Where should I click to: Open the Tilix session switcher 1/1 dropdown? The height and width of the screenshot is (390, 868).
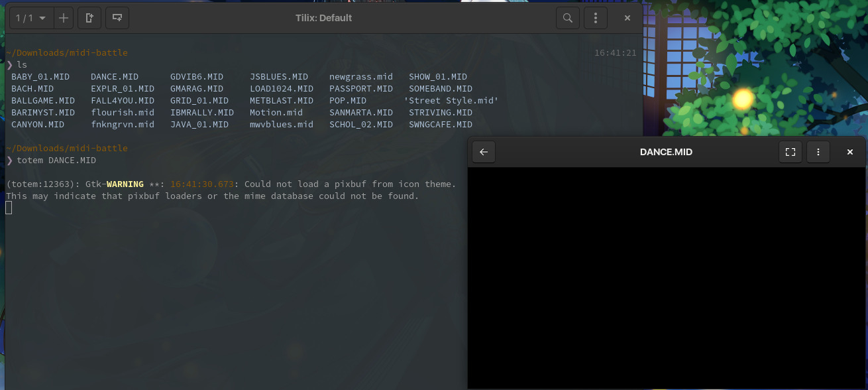click(x=31, y=18)
